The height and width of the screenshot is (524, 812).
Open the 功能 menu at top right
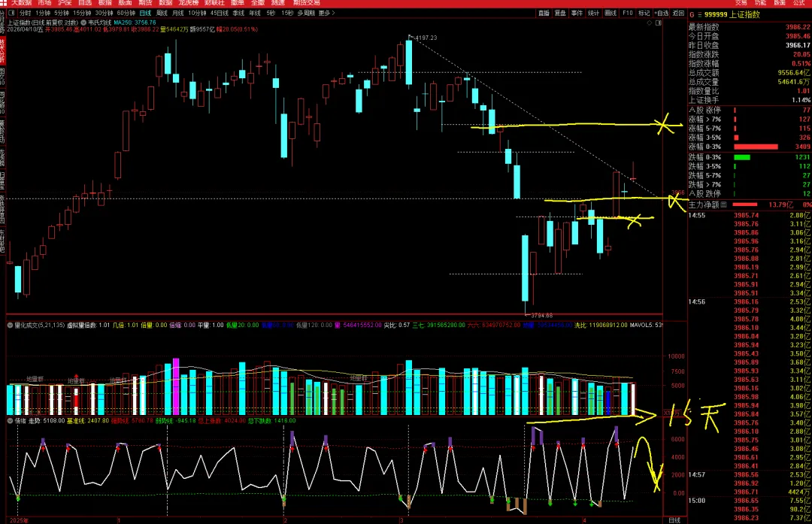tap(760, 2)
